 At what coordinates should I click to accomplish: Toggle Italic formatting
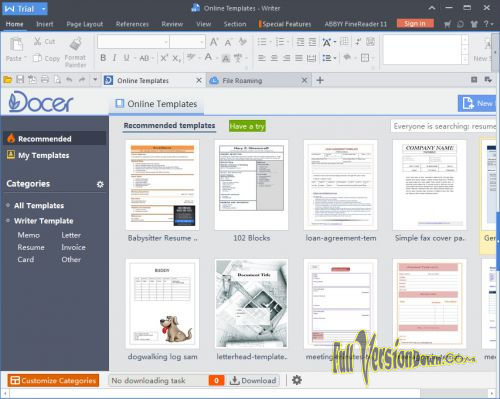pyautogui.click(x=114, y=58)
